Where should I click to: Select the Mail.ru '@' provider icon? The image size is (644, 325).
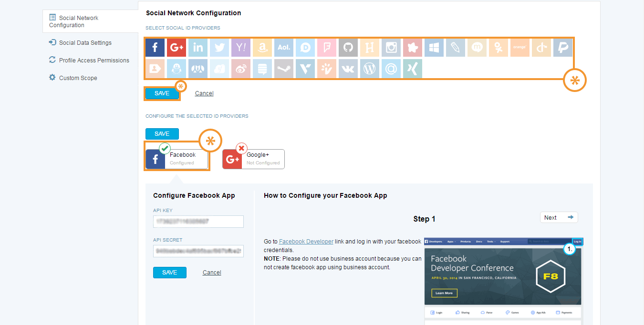point(391,69)
